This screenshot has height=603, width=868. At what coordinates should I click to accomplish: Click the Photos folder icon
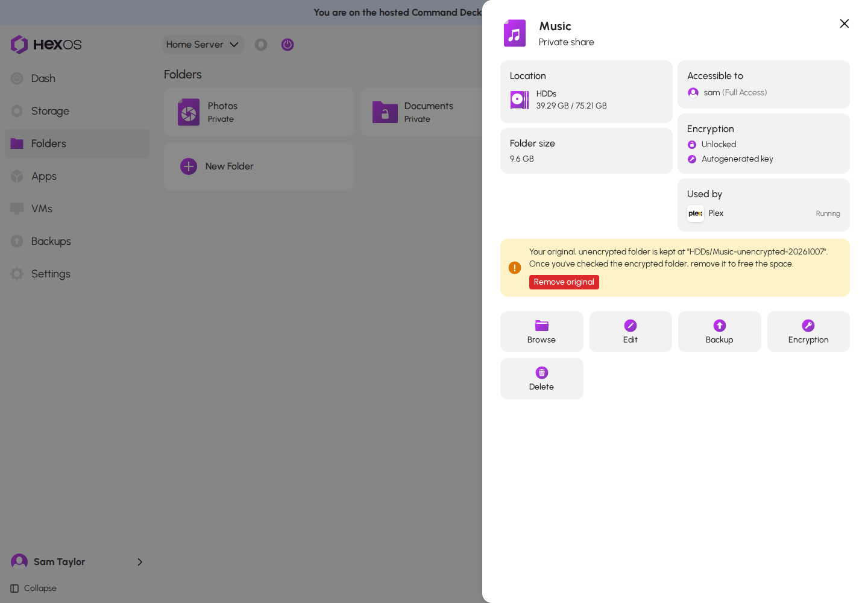(189, 112)
